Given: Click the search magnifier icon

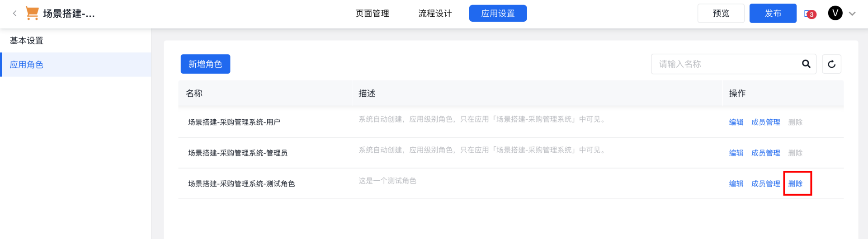Looking at the screenshot, I should (806, 64).
